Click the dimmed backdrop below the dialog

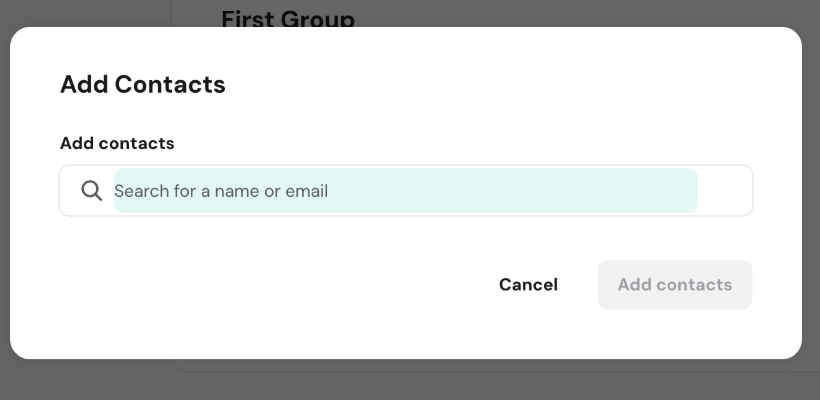[410, 382]
